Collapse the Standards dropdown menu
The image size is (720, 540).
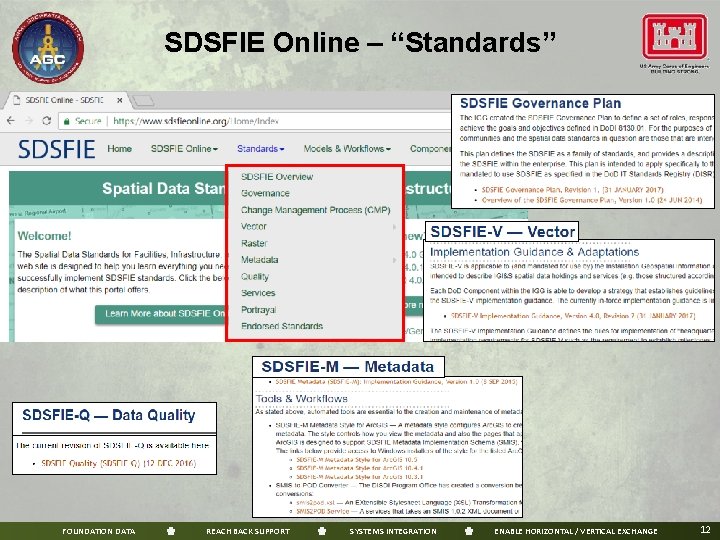coord(260,149)
